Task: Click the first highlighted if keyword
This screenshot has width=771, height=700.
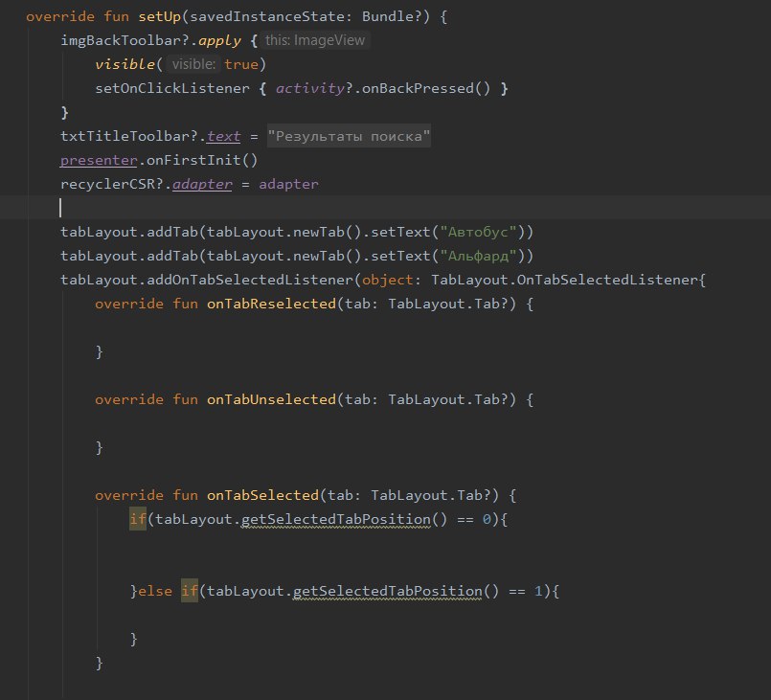Action: click(x=138, y=519)
